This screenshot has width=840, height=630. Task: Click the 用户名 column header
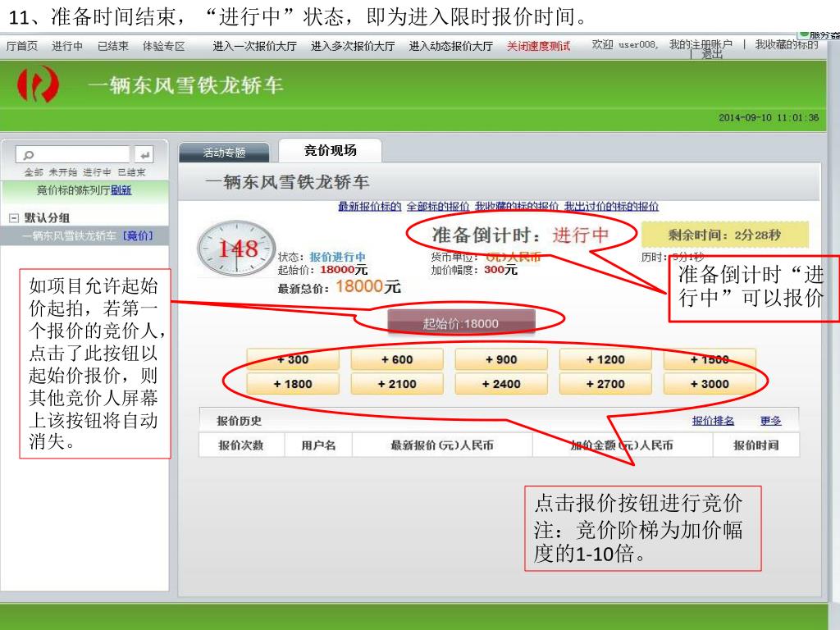(x=318, y=445)
